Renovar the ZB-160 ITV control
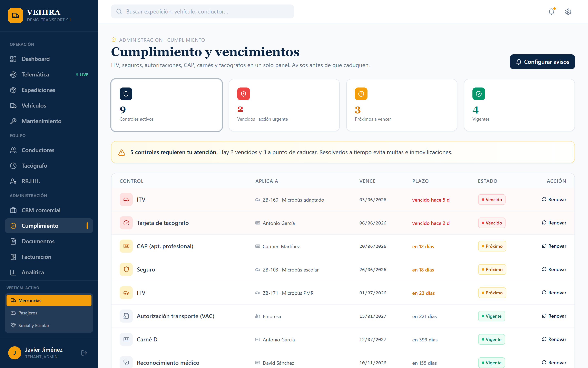 554,200
